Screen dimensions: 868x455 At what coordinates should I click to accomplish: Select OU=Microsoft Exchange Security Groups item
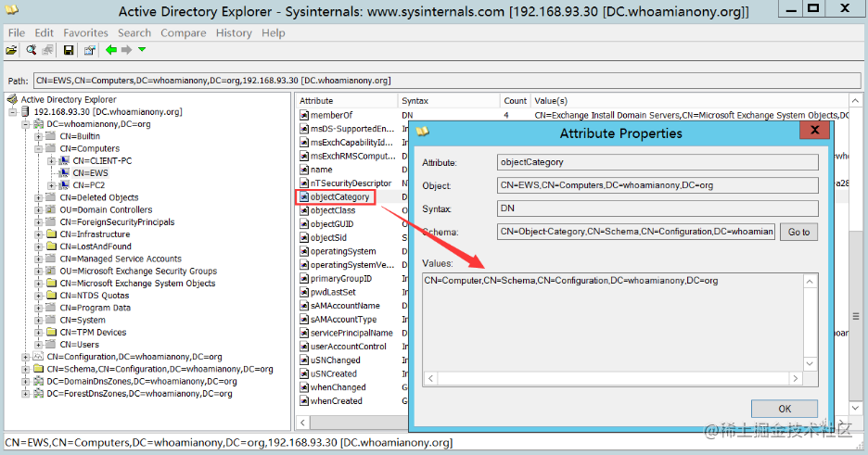pos(138,271)
